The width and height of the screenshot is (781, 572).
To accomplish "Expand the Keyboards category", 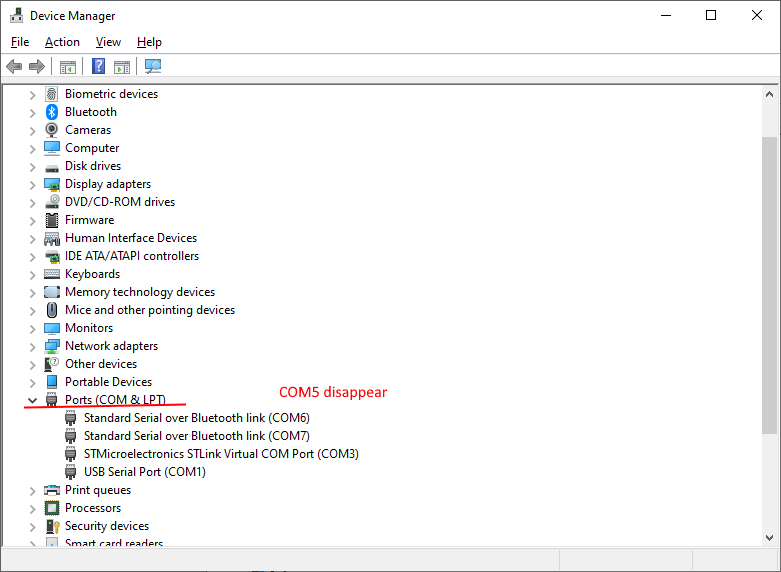I will pos(32,274).
